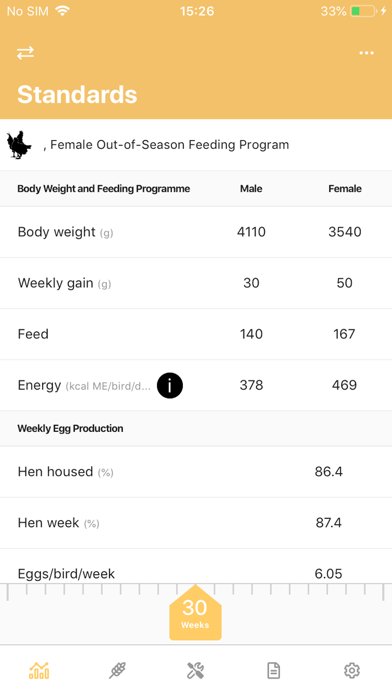The image size is (392, 696).
Task: Tap the Eggs/bird/week row
Action: point(196,567)
